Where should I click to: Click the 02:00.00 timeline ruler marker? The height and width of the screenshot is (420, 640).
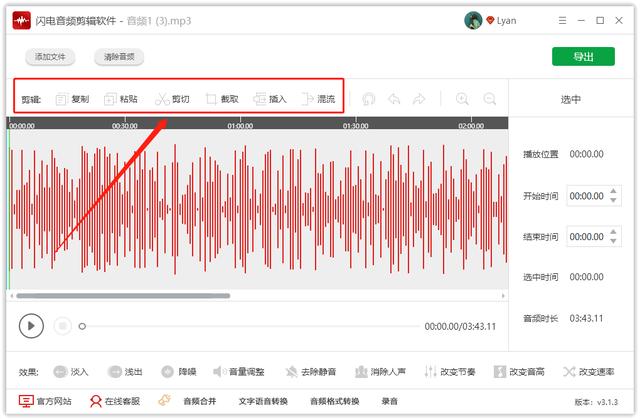[471, 126]
